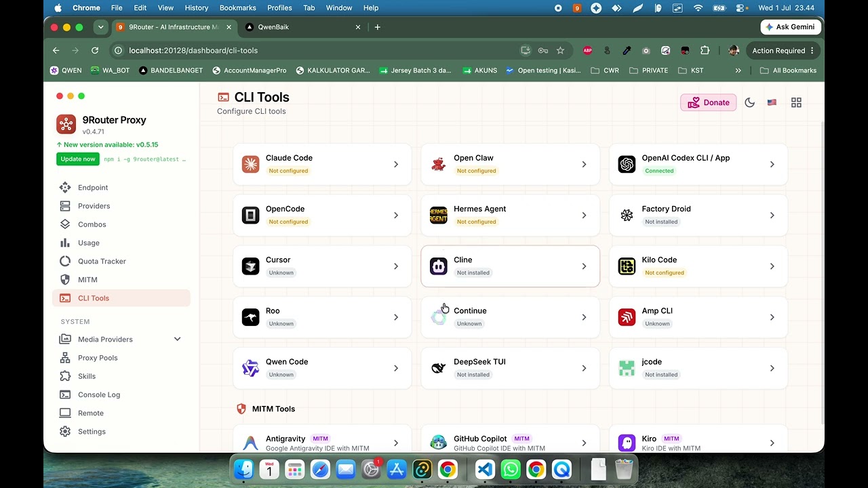Open the Console Log terminal icon

65,394
